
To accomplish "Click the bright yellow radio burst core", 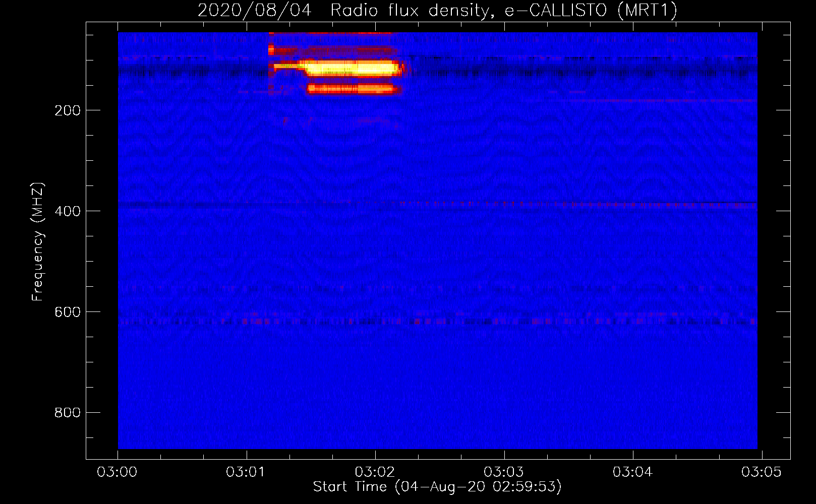I will coord(351,68).
